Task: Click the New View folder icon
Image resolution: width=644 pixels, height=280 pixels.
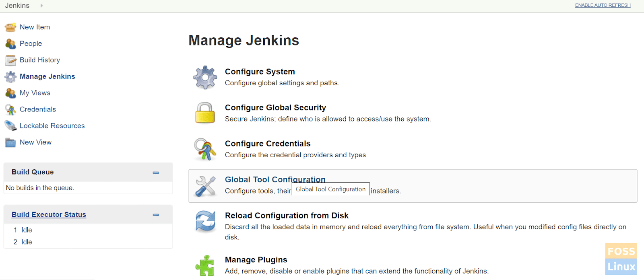Action: pyautogui.click(x=10, y=142)
